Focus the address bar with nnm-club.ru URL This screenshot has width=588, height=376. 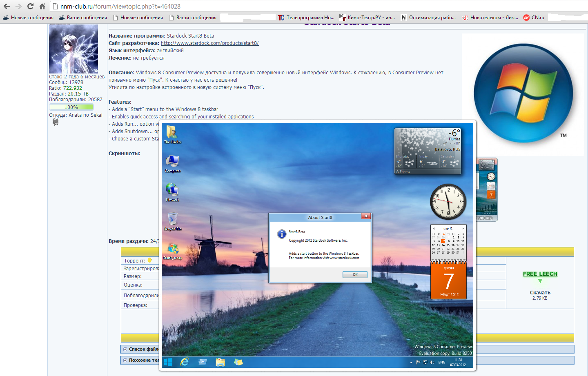click(318, 6)
